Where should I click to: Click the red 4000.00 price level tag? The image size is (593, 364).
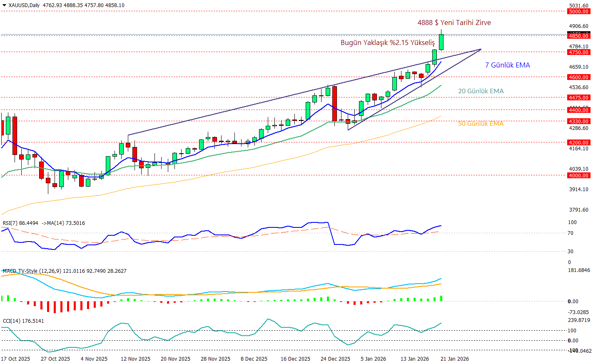point(579,175)
